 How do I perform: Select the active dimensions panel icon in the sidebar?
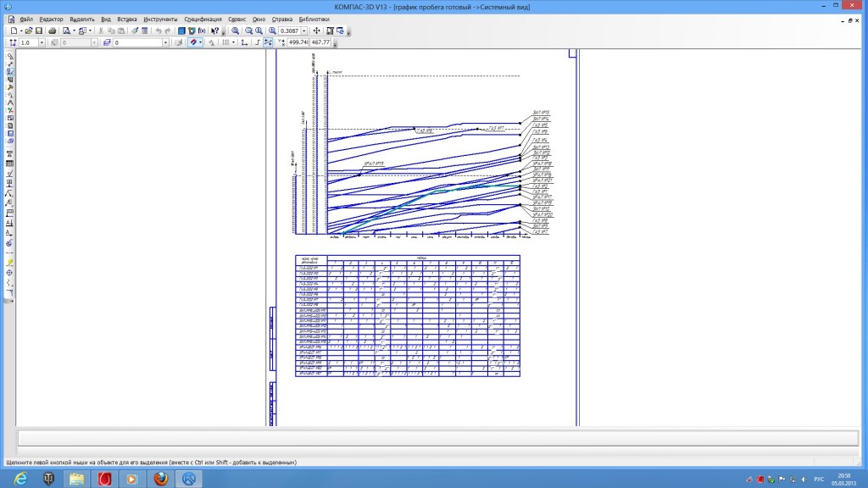click(9, 72)
